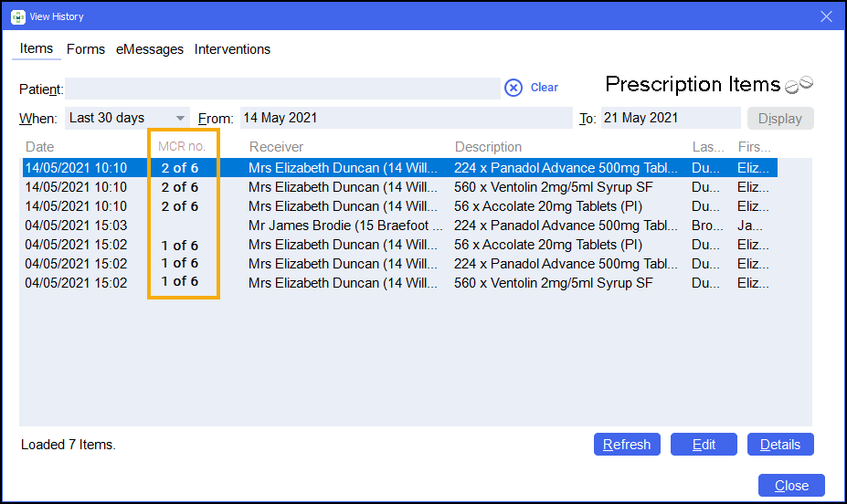Viewport: 847px width, 504px height.
Task: Close the View History window
Action: click(826, 16)
